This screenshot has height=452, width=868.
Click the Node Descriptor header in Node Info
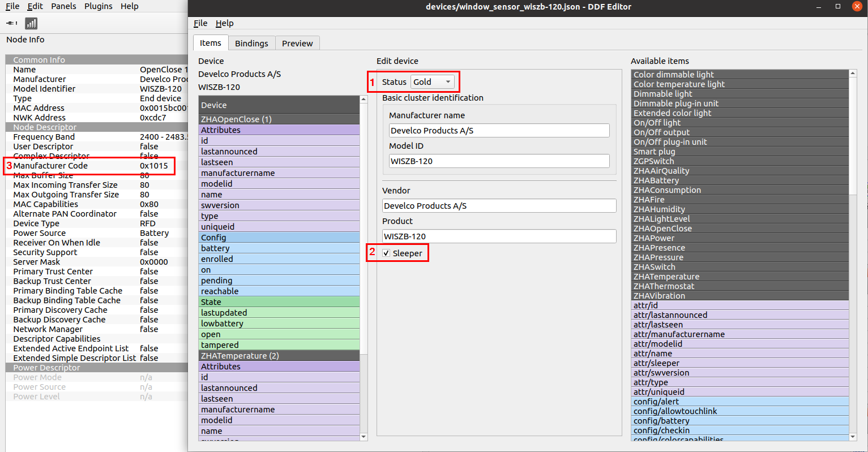[x=97, y=127]
